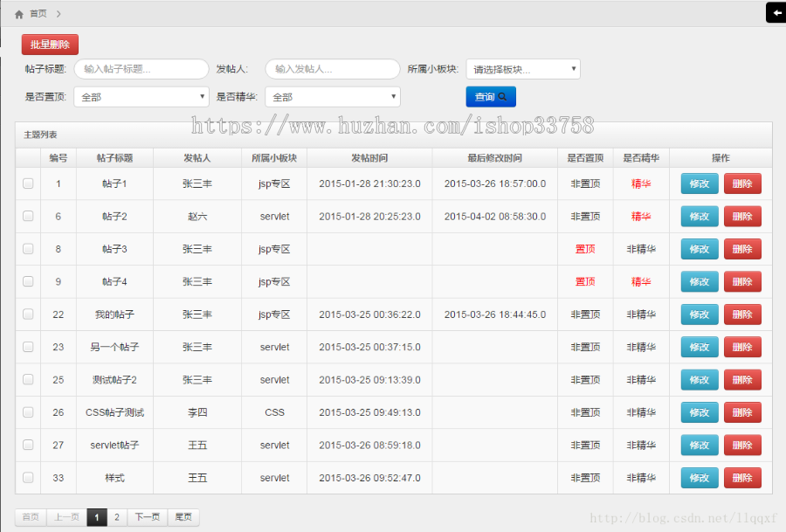Open the 是否精华 filter dropdown
786x532 pixels.
[x=332, y=98]
